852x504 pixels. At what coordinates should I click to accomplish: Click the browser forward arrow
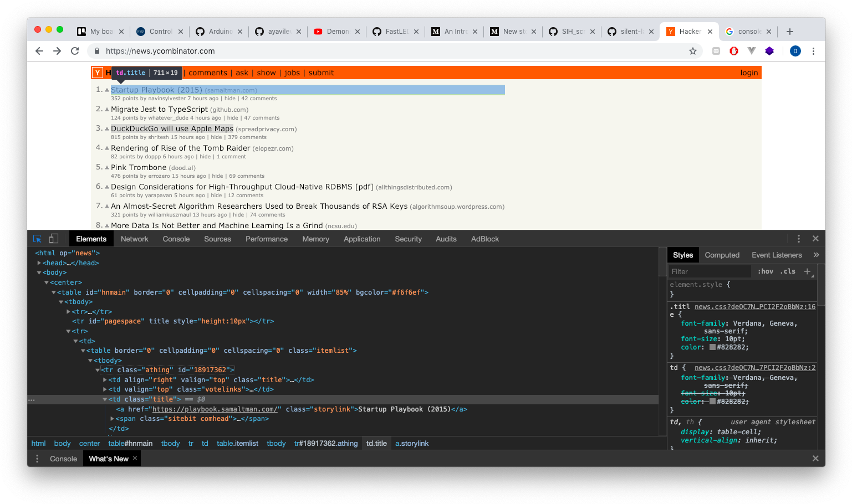coord(57,51)
